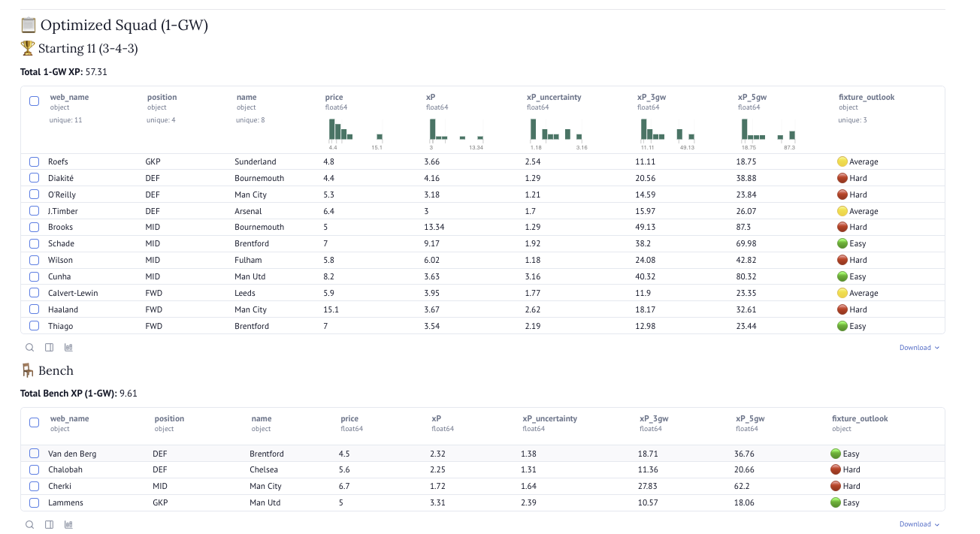Open the chart view icon below the Bench table
The height and width of the screenshot is (534, 980).
(68, 523)
